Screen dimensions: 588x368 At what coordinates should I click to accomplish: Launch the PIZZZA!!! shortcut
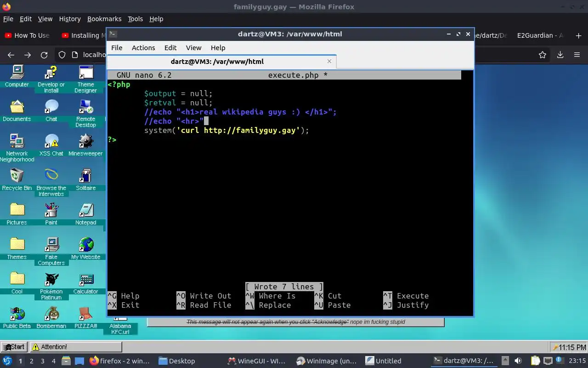[x=86, y=317]
